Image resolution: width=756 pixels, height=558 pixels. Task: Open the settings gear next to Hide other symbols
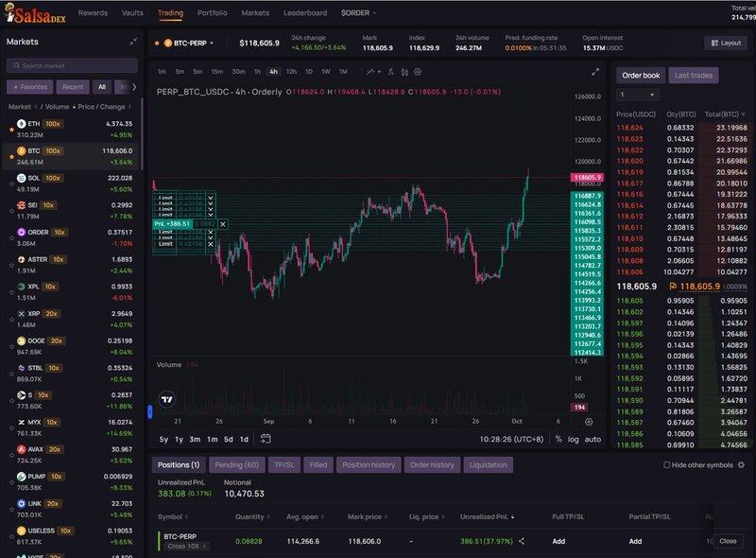(743, 464)
